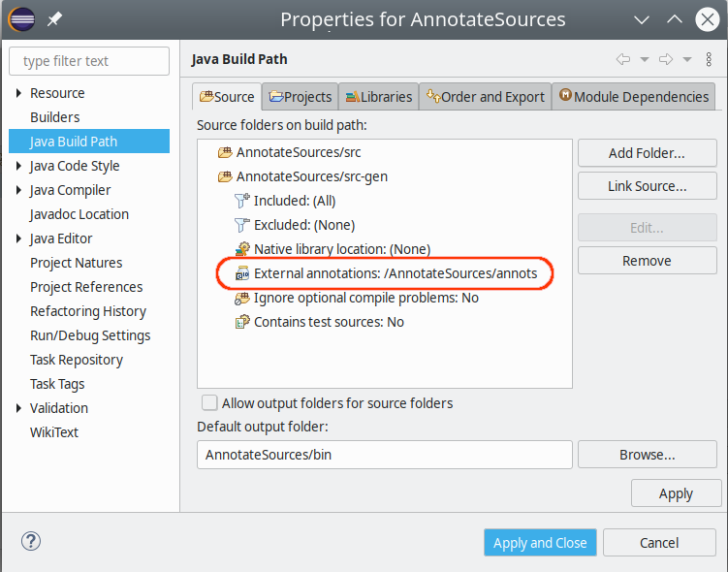728x572 pixels.
Task: Select Run/Debug Settings in the sidebar
Action: point(90,335)
